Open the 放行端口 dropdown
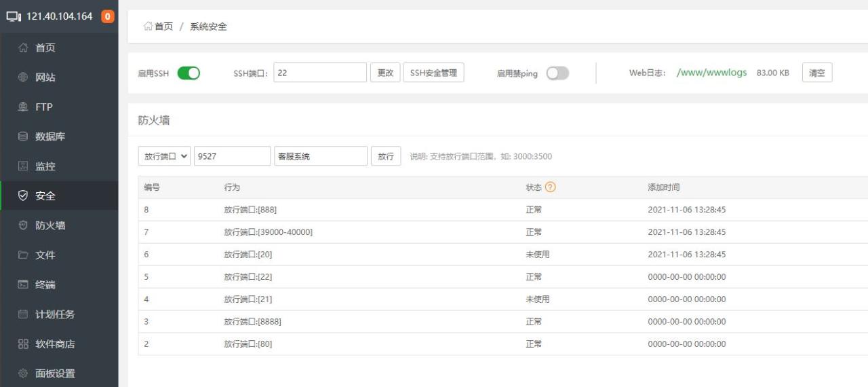 (x=164, y=156)
